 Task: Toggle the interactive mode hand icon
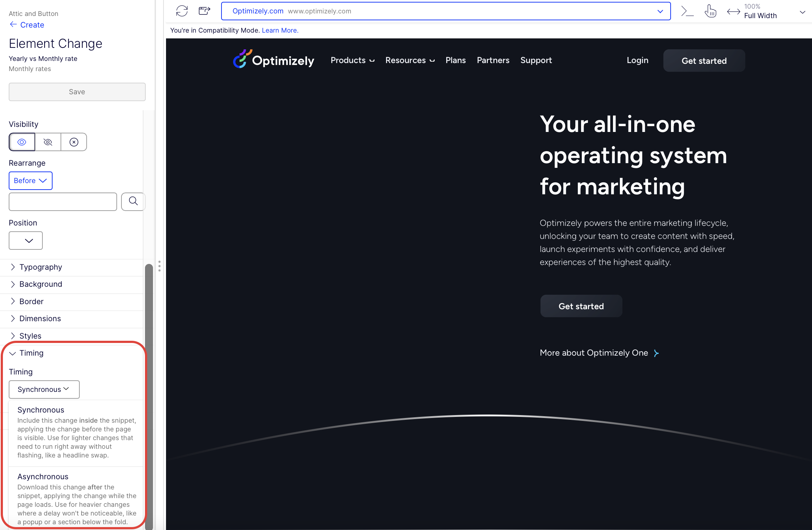click(x=710, y=11)
